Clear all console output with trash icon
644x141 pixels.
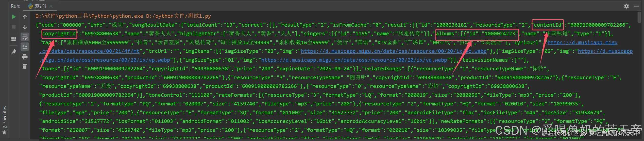(25, 67)
